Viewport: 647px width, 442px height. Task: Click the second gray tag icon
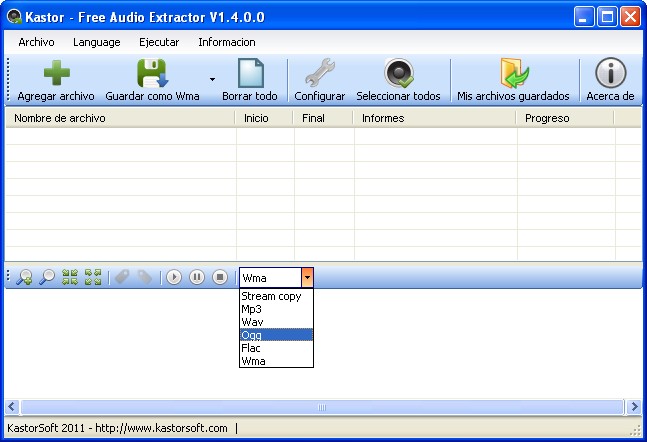(x=144, y=277)
